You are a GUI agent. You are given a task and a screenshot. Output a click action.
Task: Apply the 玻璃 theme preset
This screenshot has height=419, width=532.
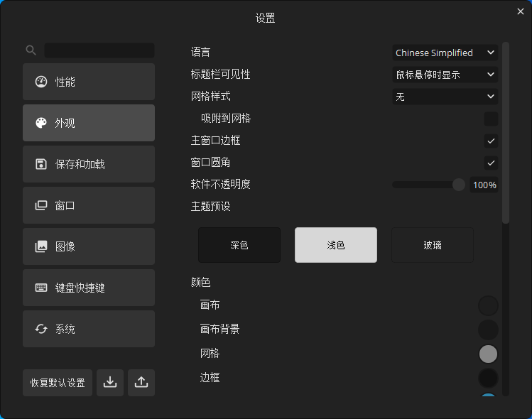tap(433, 245)
